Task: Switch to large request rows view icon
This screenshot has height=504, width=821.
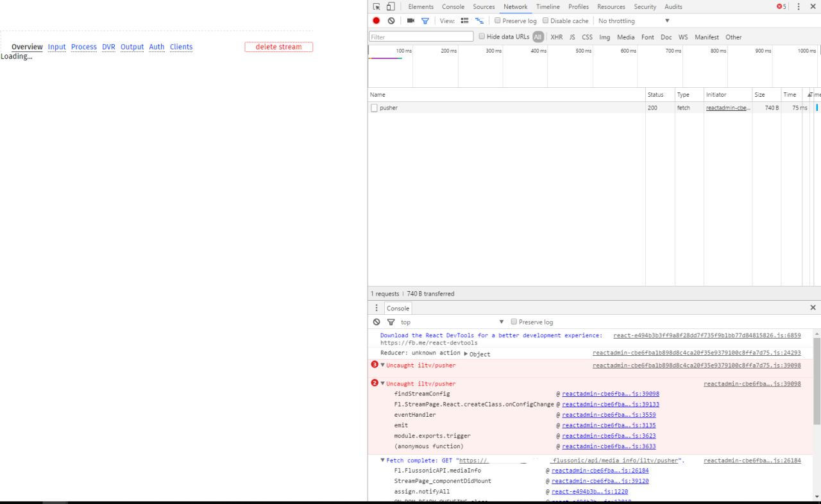Action: pos(465,21)
